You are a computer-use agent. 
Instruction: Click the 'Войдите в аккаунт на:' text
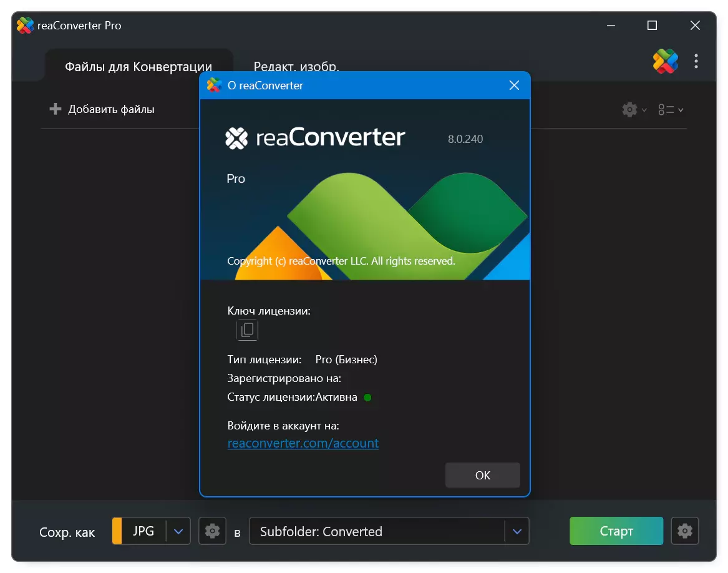click(x=283, y=426)
